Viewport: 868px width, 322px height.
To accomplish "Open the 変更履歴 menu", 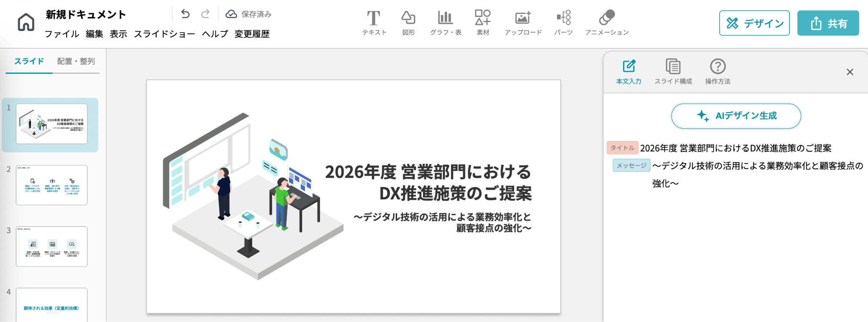I will tap(252, 34).
